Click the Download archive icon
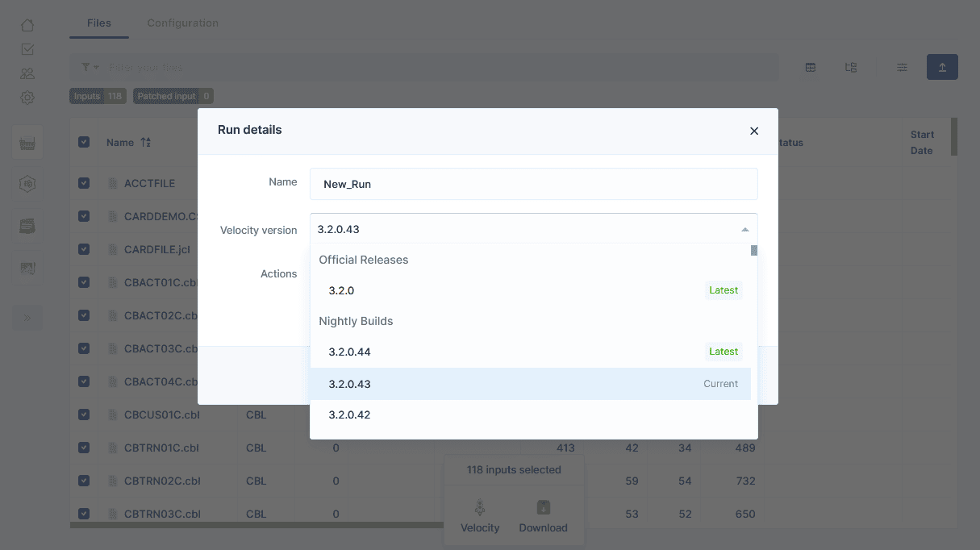 click(x=544, y=507)
